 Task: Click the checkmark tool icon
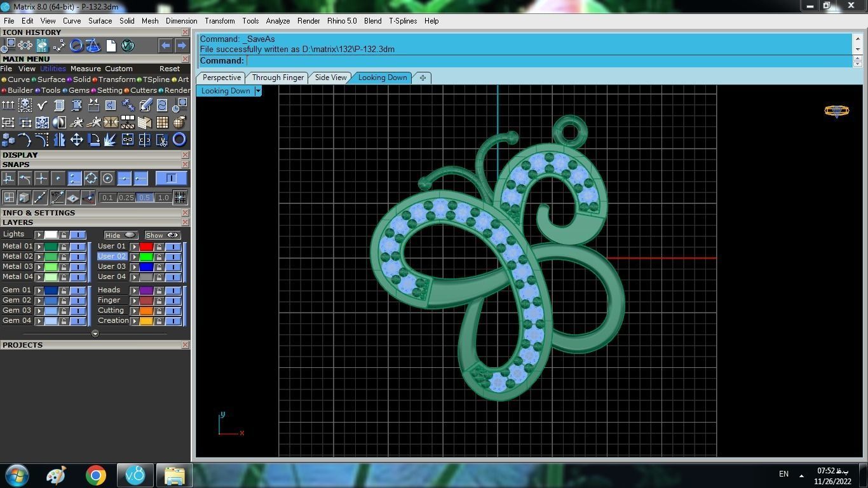[43, 105]
